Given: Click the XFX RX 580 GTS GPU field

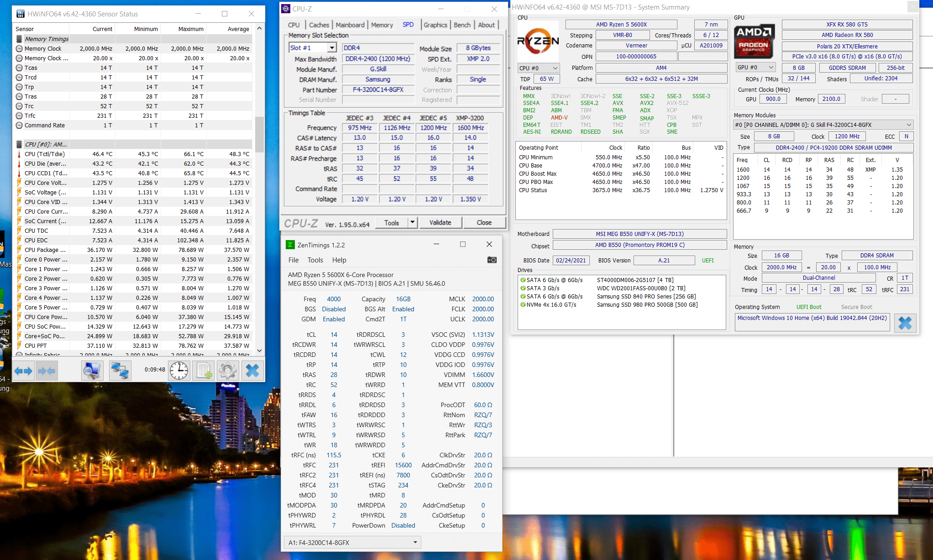Looking at the screenshot, I should pos(847,24).
